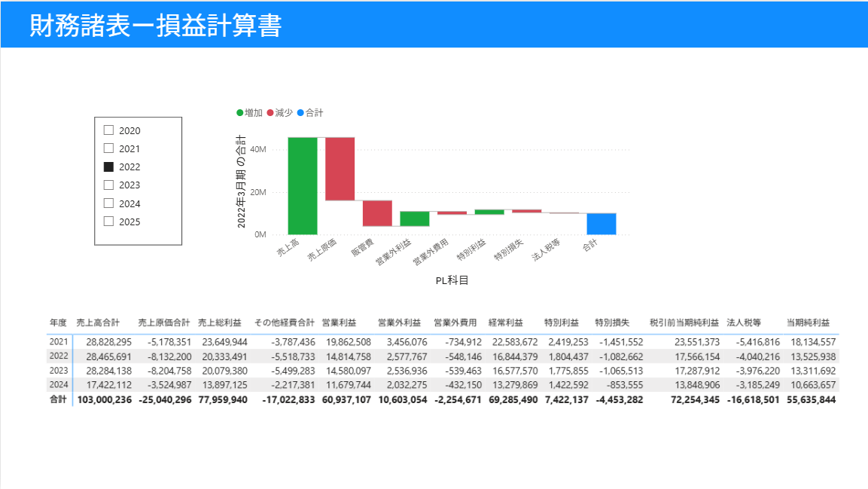Sort table by 営業利益 column header

339,322
